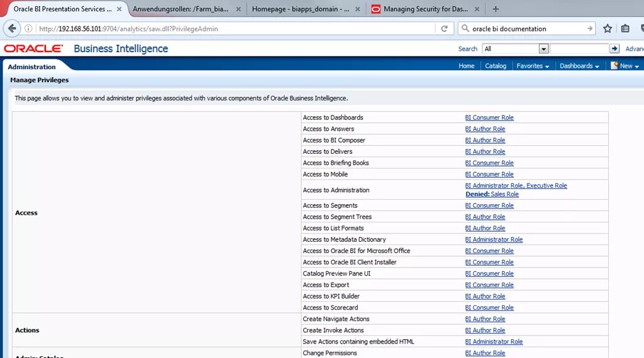Open BI Author Role for Access to List Formats
This screenshot has width=644, height=358.
click(485, 229)
